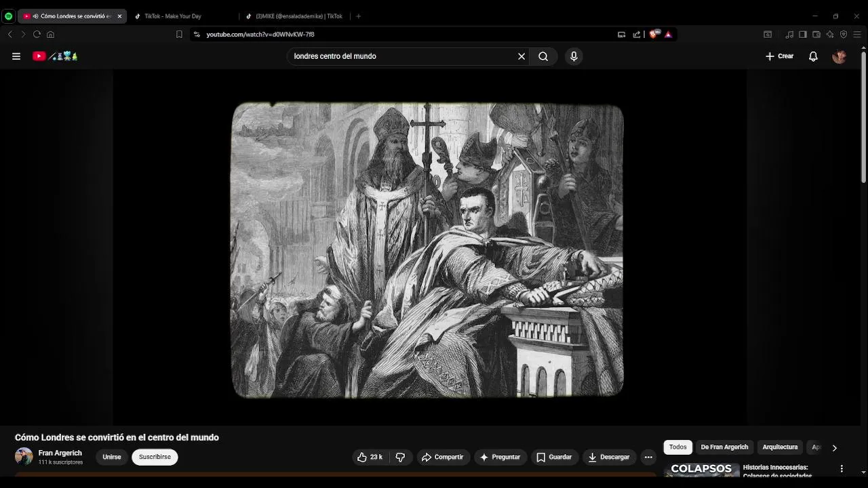
Task: Open YouTube guide hamburger menu
Action: coord(16,56)
